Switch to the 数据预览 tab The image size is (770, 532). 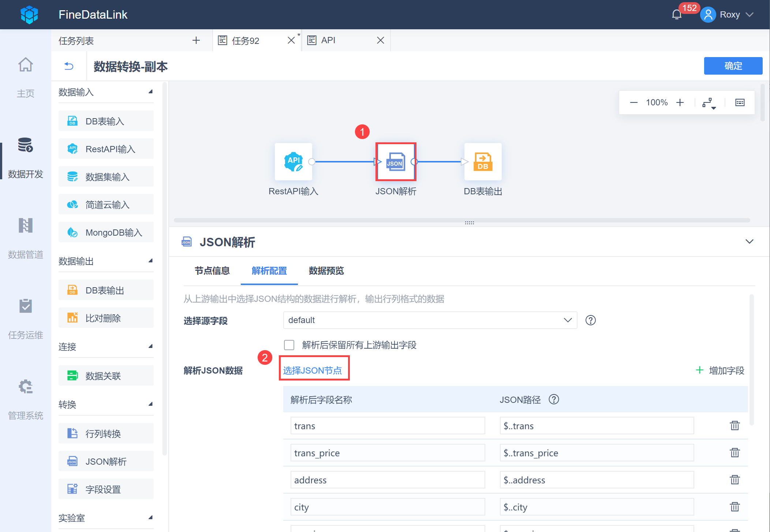326,271
